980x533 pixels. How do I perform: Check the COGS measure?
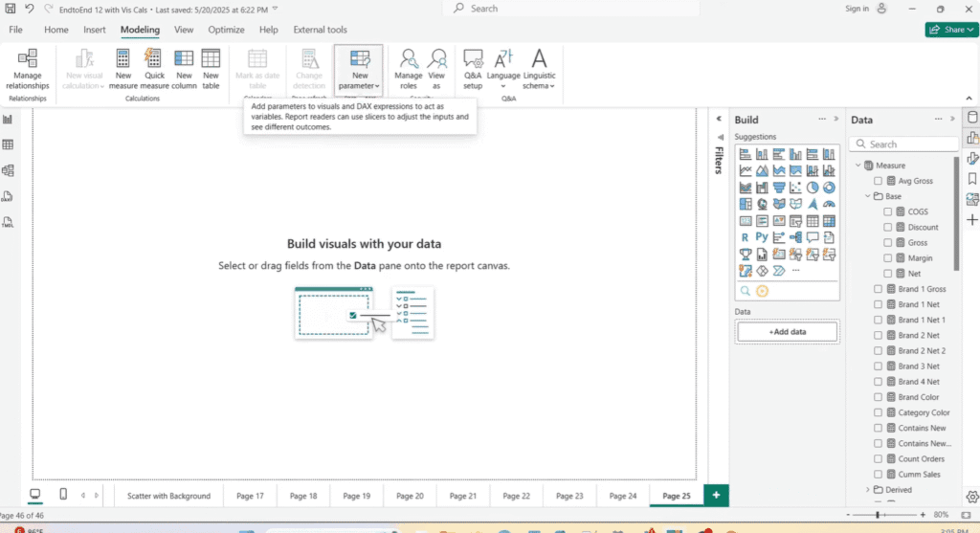887,211
